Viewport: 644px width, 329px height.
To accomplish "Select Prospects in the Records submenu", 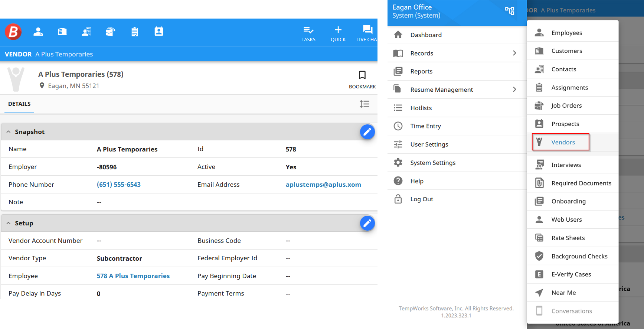I will 573,124.
